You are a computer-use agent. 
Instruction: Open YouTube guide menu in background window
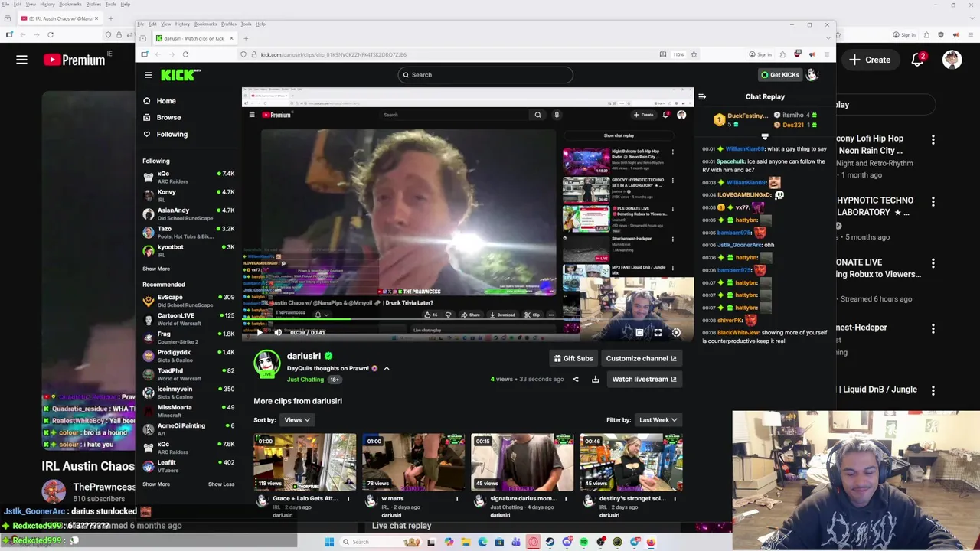click(21, 60)
